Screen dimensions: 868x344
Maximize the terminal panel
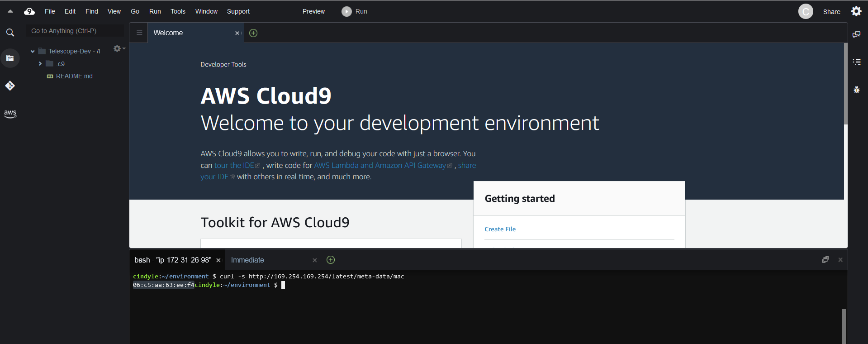(x=825, y=260)
